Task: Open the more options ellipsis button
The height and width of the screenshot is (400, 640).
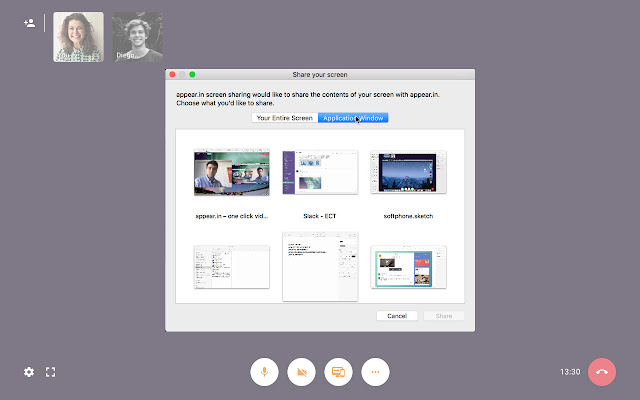Action: pos(376,372)
